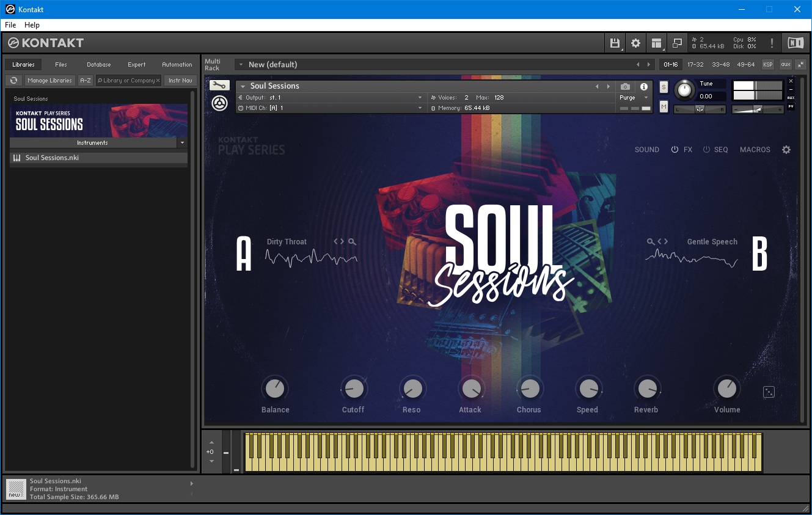
Task: Toggle the PV button on instrument
Action: coord(791,106)
